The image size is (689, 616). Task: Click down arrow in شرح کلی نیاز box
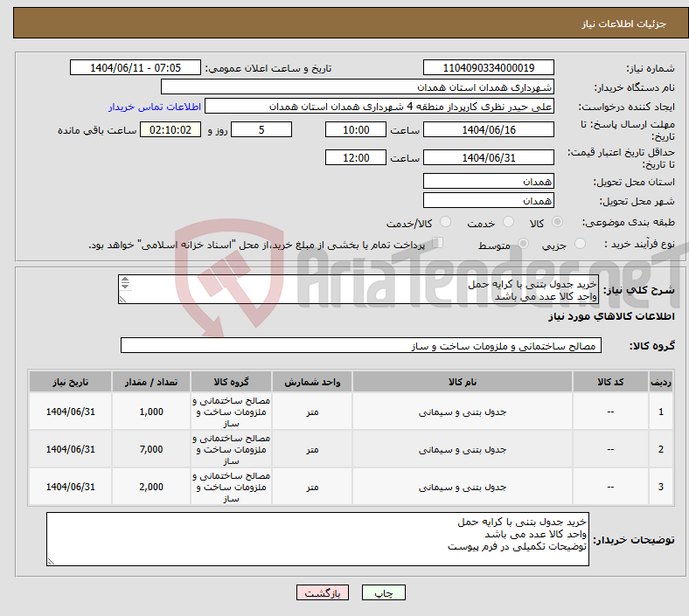coord(125,287)
